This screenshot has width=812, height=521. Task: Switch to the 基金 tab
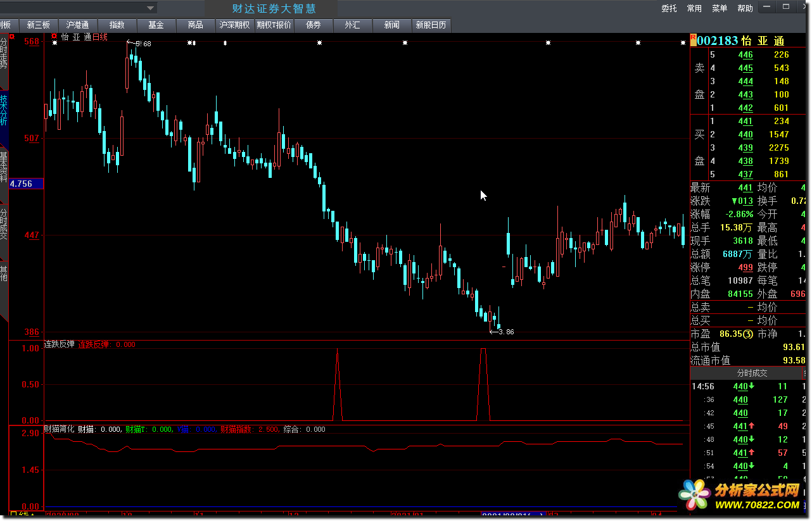click(x=156, y=25)
